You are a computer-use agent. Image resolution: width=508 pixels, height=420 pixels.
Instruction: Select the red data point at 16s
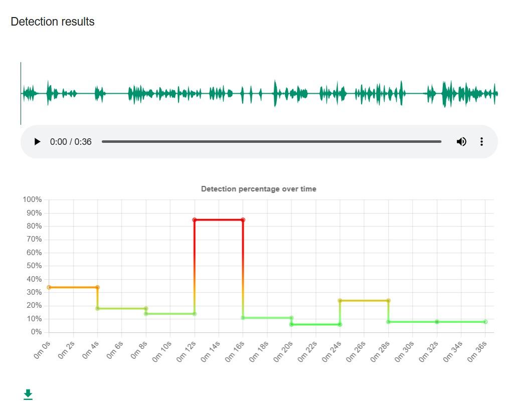pos(243,220)
